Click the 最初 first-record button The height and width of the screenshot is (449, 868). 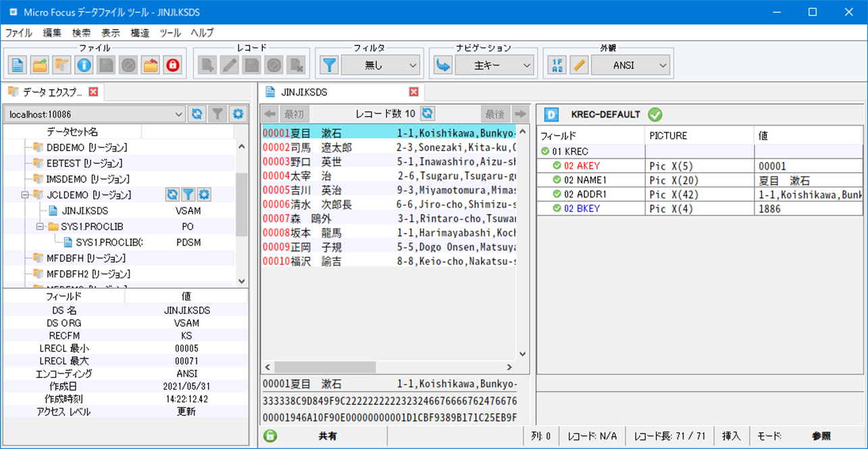click(x=294, y=113)
